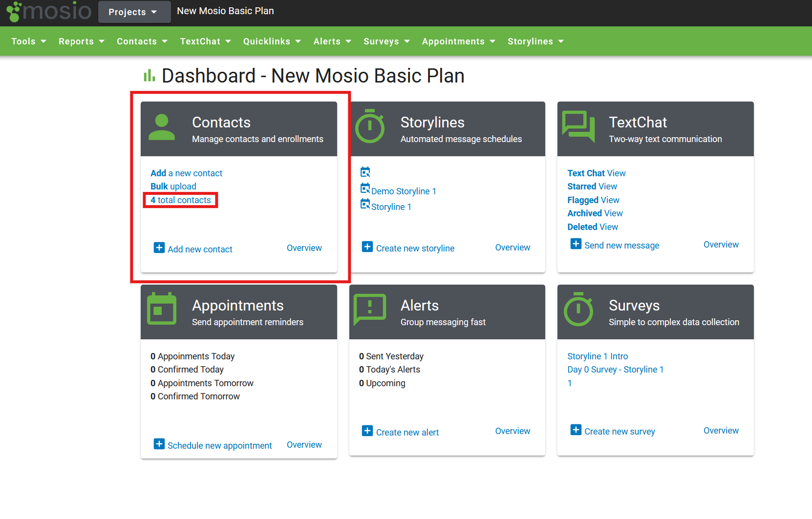Viewport: 812px width, 519px height.
Task: Click Create new survey link
Action: [620, 432]
